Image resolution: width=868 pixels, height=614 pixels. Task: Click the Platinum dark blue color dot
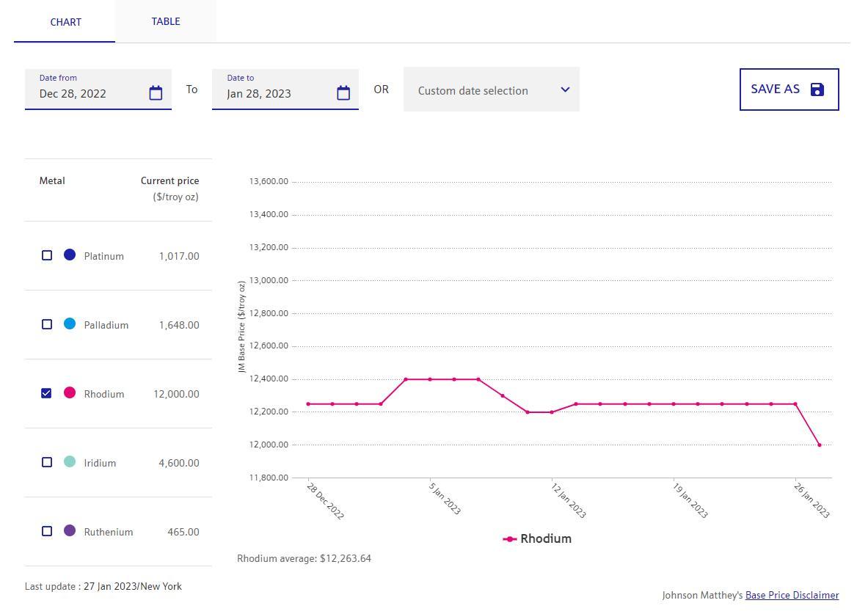click(x=70, y=255)
